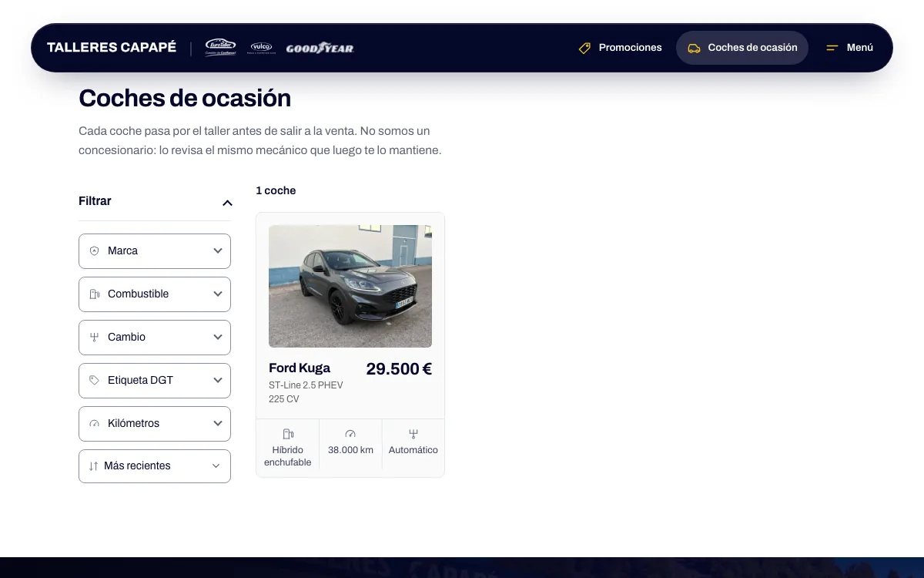
Task: Click the gearbox icon above Automático
Action: pyautogui.click(x=413, y=434)
